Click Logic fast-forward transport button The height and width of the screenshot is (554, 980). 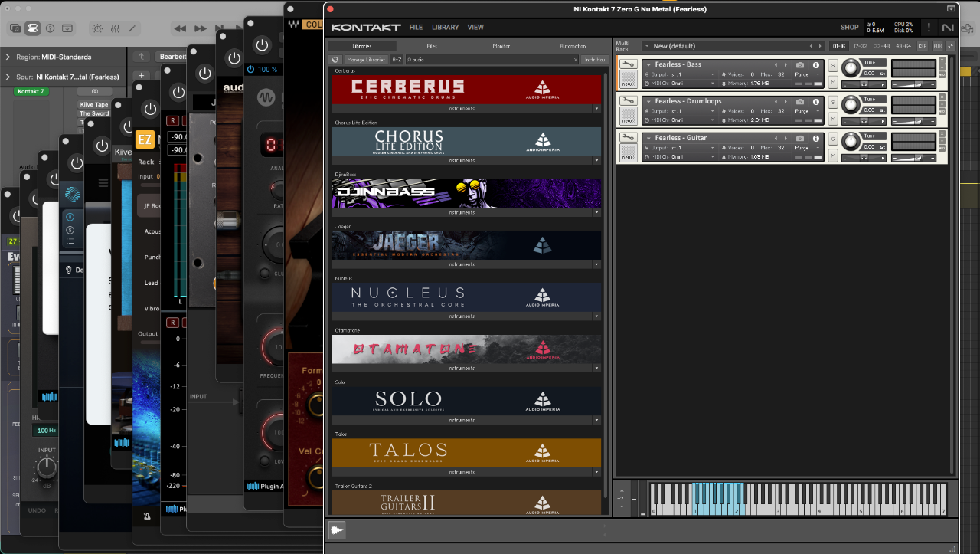coord(201,28)
